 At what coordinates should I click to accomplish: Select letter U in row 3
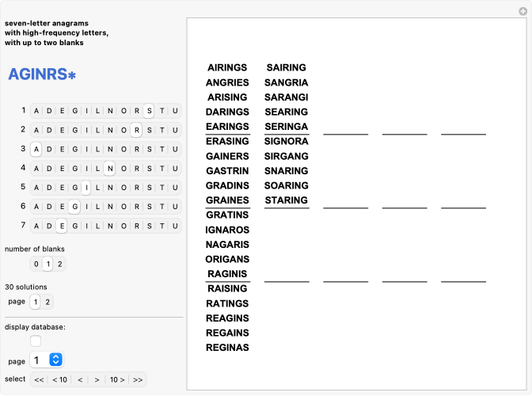tap(174, 149)
